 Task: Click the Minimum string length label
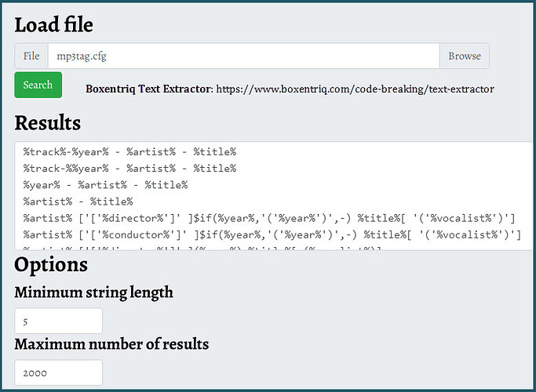pyautogui.click(x=93, y=292)
